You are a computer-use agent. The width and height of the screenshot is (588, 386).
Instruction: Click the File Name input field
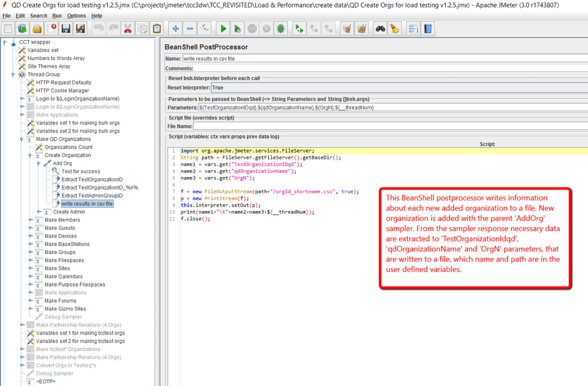pyautogui.click(x=390, y=126)
